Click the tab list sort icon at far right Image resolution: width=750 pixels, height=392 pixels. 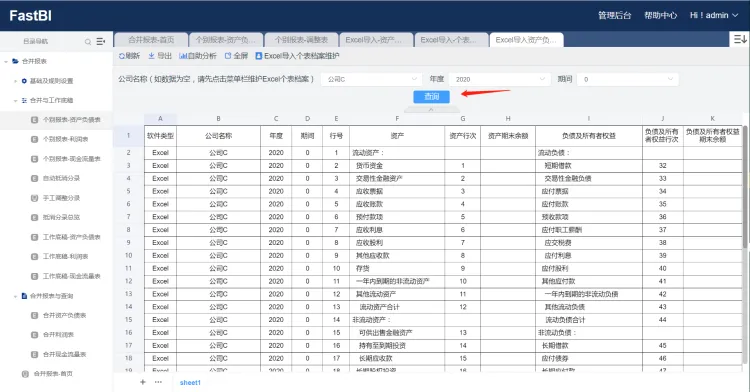(x=739, y=39)
